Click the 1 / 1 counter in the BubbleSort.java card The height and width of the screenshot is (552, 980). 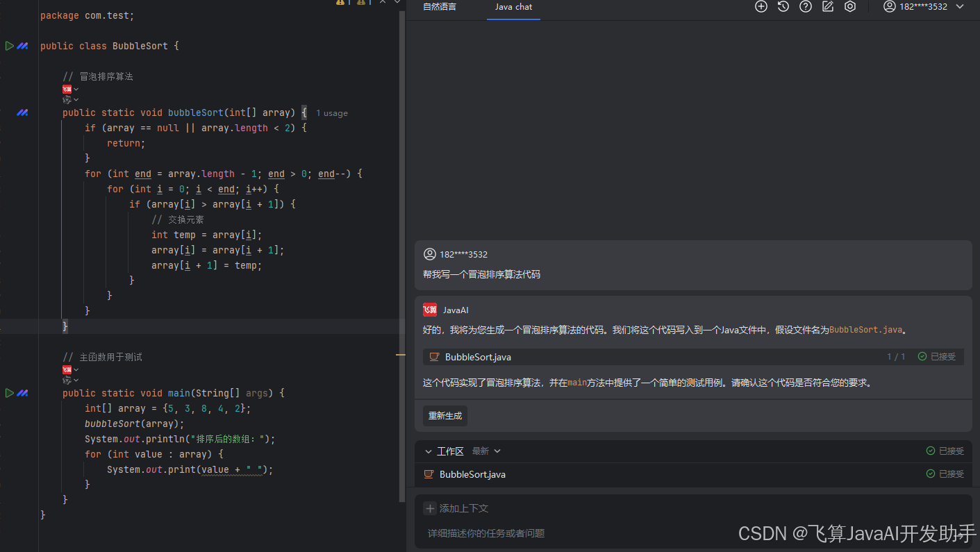(x=896, y=357)
